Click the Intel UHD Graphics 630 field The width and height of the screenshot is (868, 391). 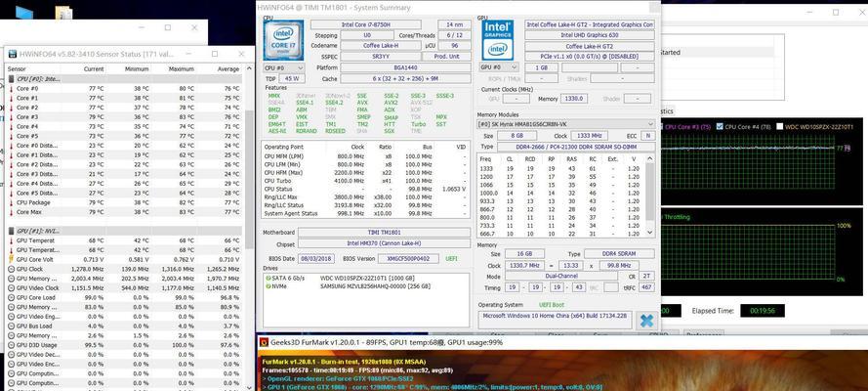coord(590,35)
